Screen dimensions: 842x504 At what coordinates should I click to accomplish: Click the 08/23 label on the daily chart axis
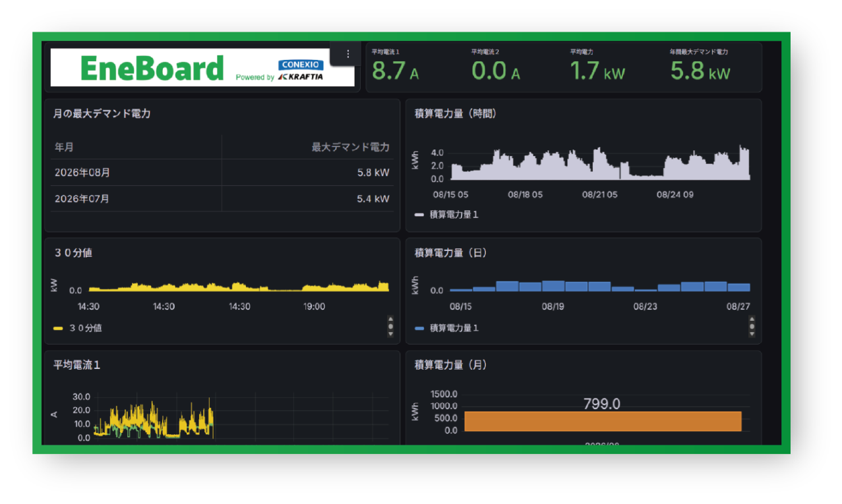pyautogui.click(x=646, y=306)
